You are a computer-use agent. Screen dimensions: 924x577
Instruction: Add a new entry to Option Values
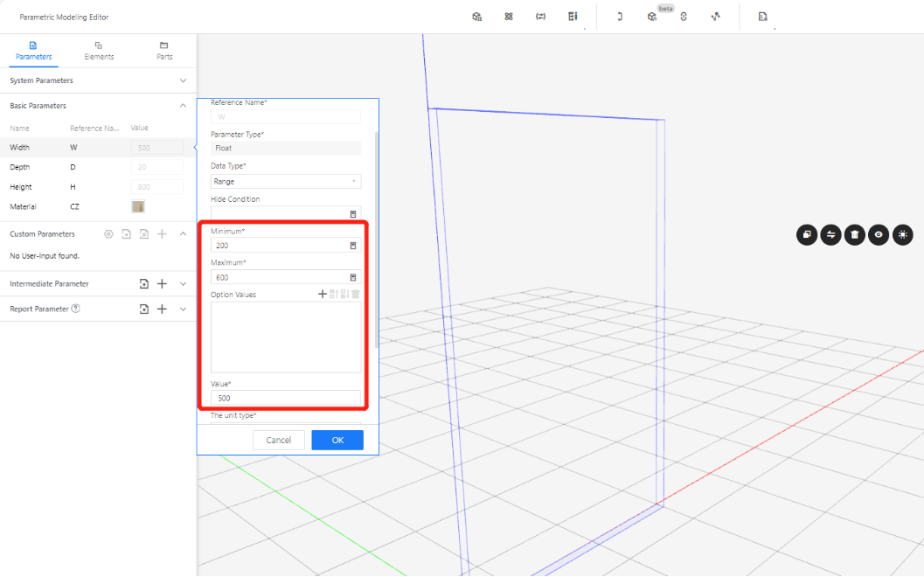(322, 295)
